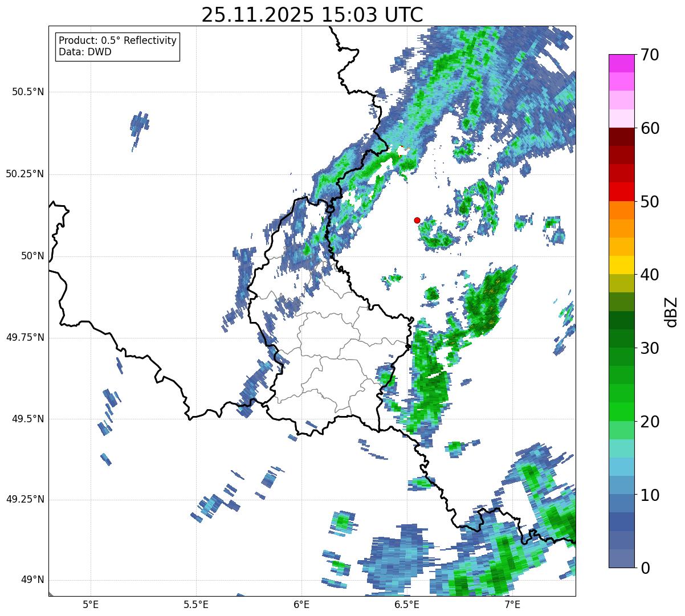Click the "7°E" longitude label

pyautogui.click(x=512, y=605)
